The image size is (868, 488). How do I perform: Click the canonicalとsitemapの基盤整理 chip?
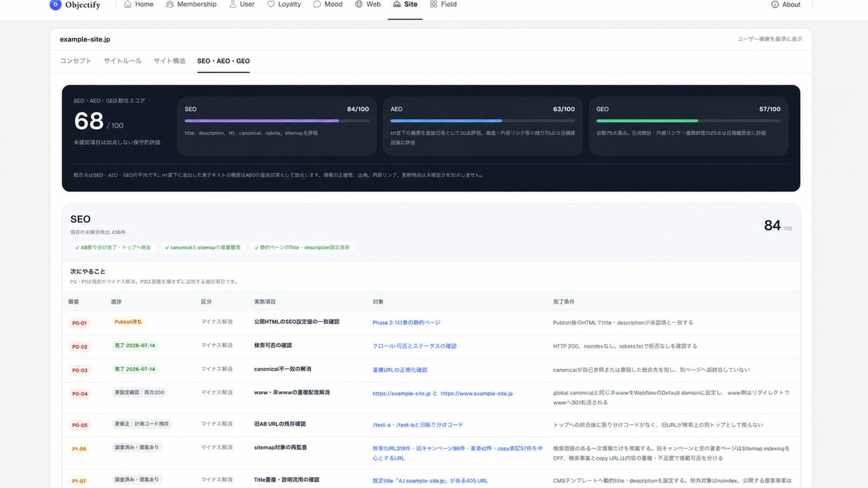pos(202,247)
